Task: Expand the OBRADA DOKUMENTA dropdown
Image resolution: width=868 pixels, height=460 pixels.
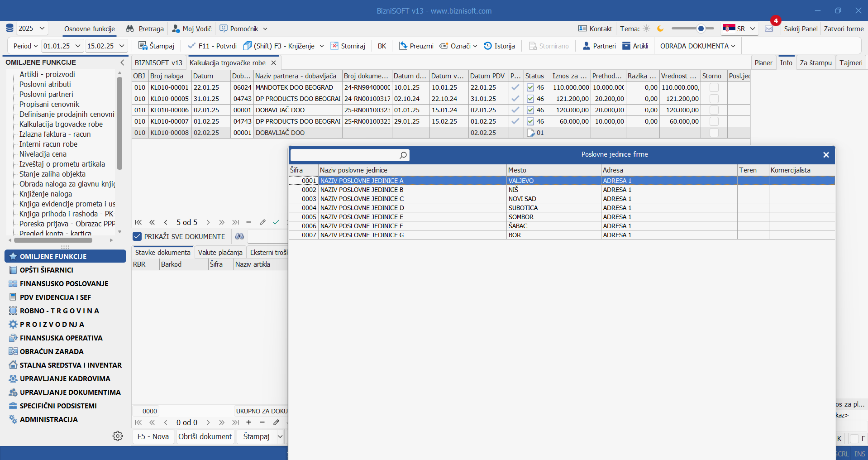Action: click(x=697, y=46)
